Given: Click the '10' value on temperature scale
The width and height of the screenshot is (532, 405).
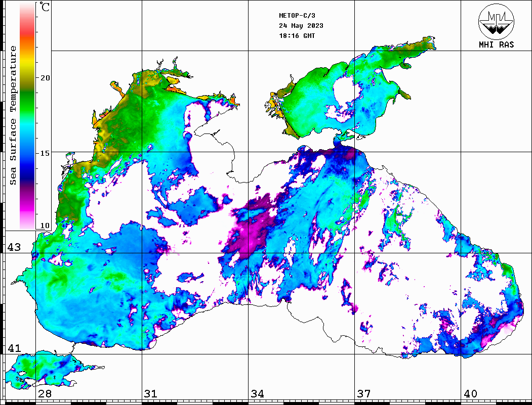Looking at the screenshot, I should tap(45, 226).
